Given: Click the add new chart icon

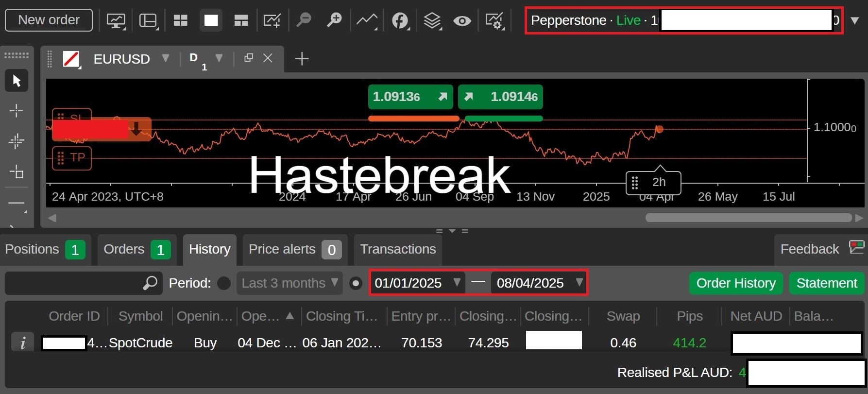Looking at the screenshot, I should [272, 20].
